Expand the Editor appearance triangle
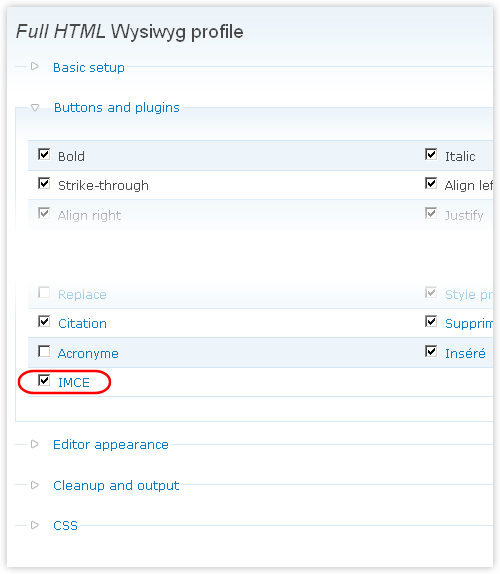 click(35, 444)
